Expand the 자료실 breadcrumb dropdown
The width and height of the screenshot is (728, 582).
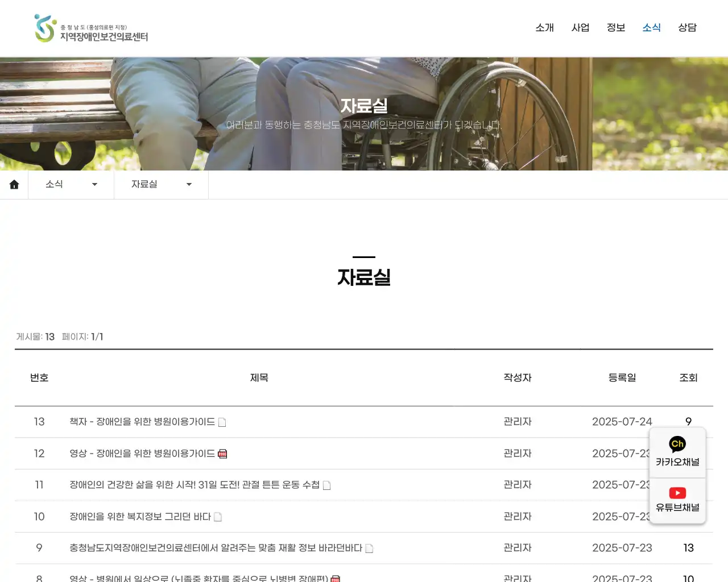[162, 184]
